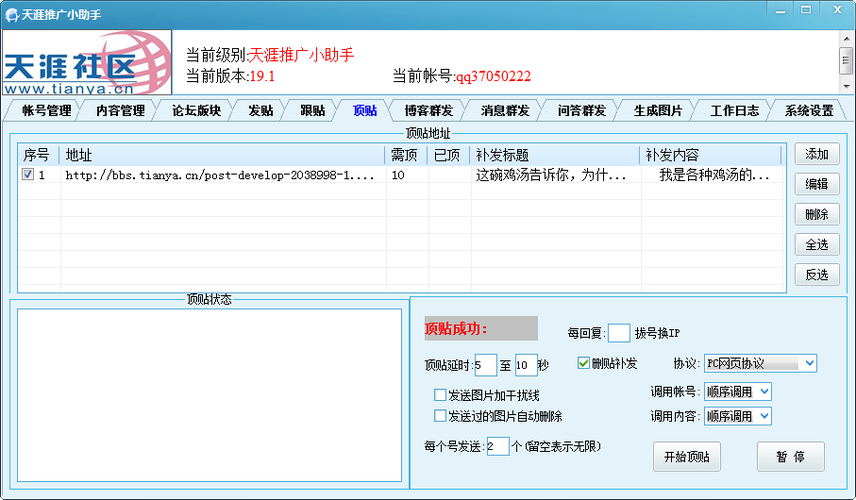Image resolution: width=856 pixels, height=500 pixels.
Task: Check 发送过的图片自动删除 option
Action: (x=440, y=415)
